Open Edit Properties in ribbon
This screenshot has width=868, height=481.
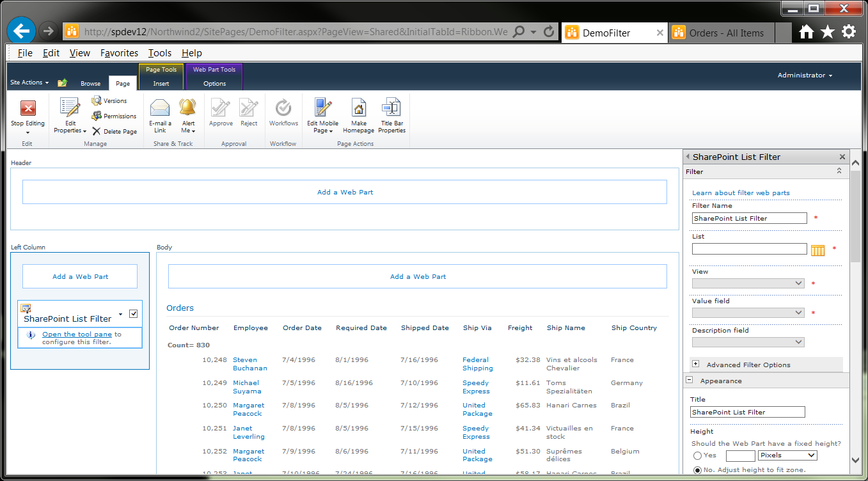(x=70, y=116)
